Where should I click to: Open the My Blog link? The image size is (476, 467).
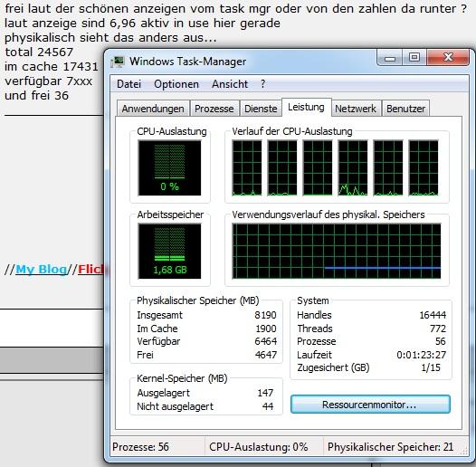42,270
